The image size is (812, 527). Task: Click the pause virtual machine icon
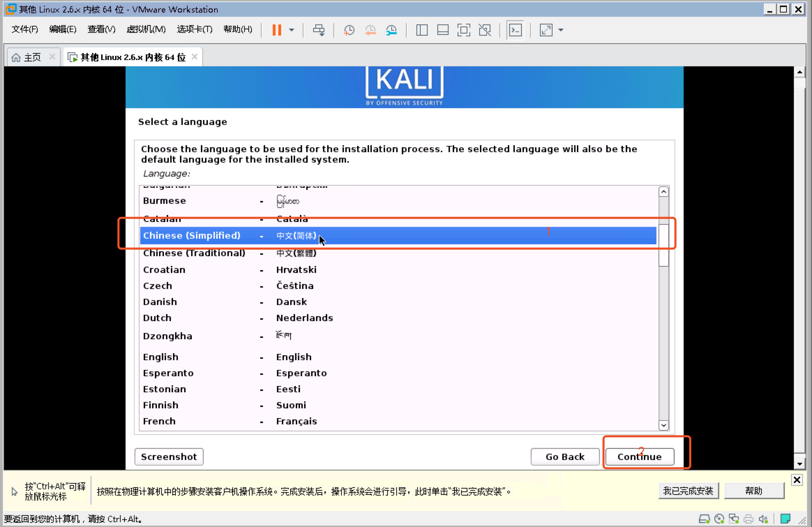pyautogui.click(x=277, y=30)
